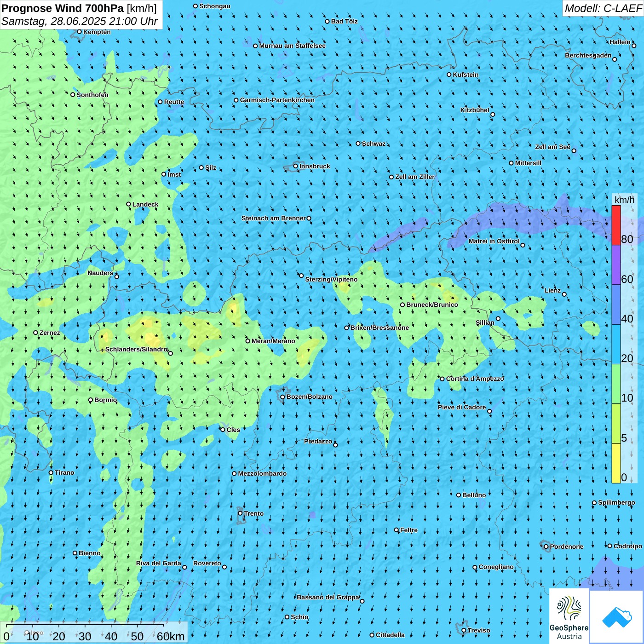Click the 'Mezzolombardo' map label

coord(262,473)
